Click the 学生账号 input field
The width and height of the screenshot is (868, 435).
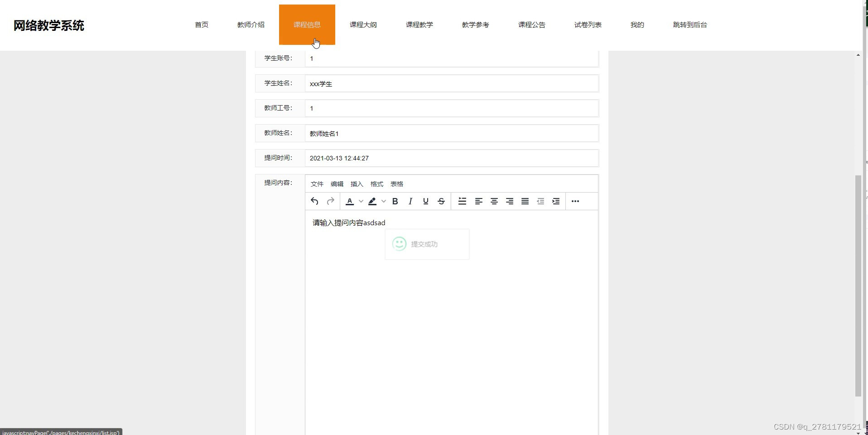(452, 58)
